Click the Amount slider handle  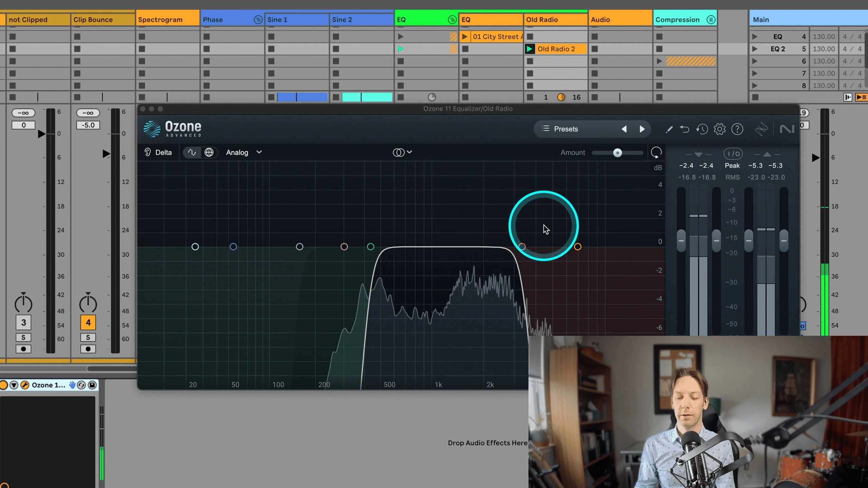[617, 153]
